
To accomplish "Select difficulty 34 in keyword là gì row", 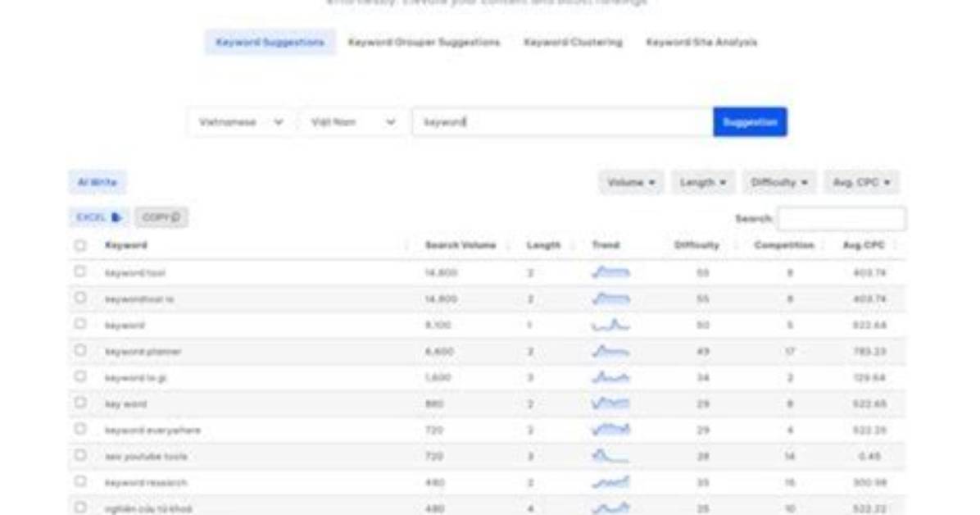I will tap(703, 378).
